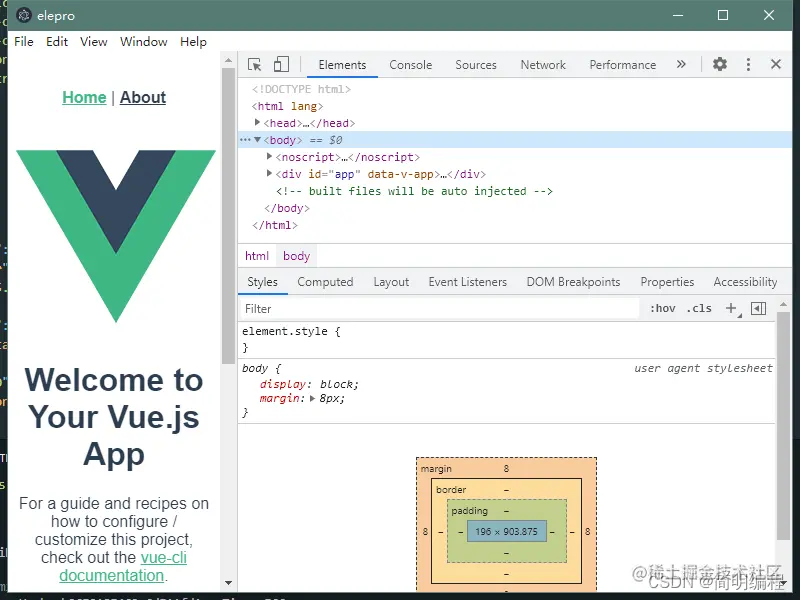
Task: Toggle :hov element state
Action: [x=662, y=308]
